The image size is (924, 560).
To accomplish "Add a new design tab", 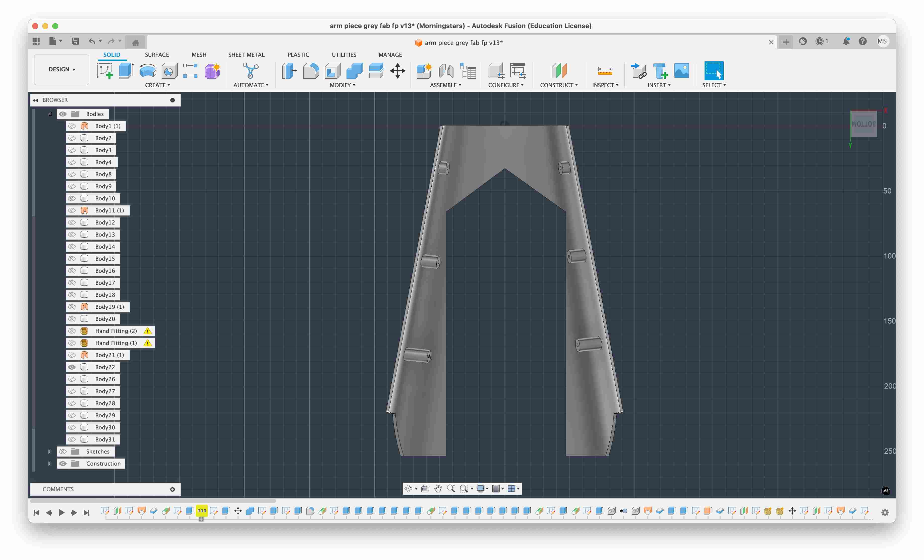I will pyautogui.click(x=786, y=42).
